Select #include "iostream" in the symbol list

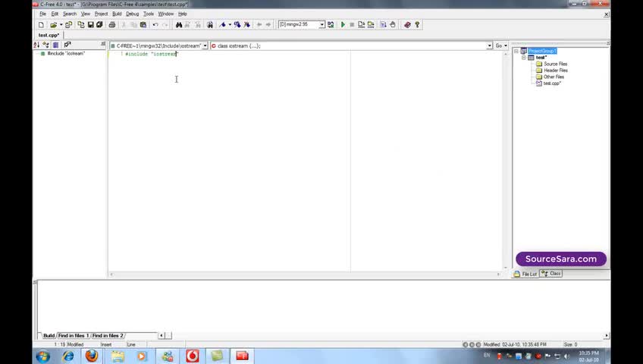pos(66,54)
